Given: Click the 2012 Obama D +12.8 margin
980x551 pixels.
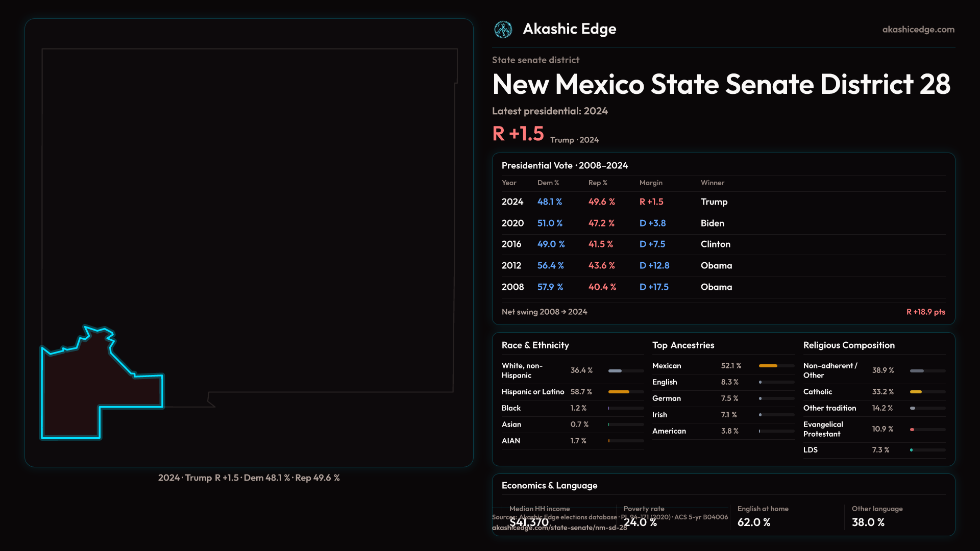Looking at the screenshot, I should point(654,266).
